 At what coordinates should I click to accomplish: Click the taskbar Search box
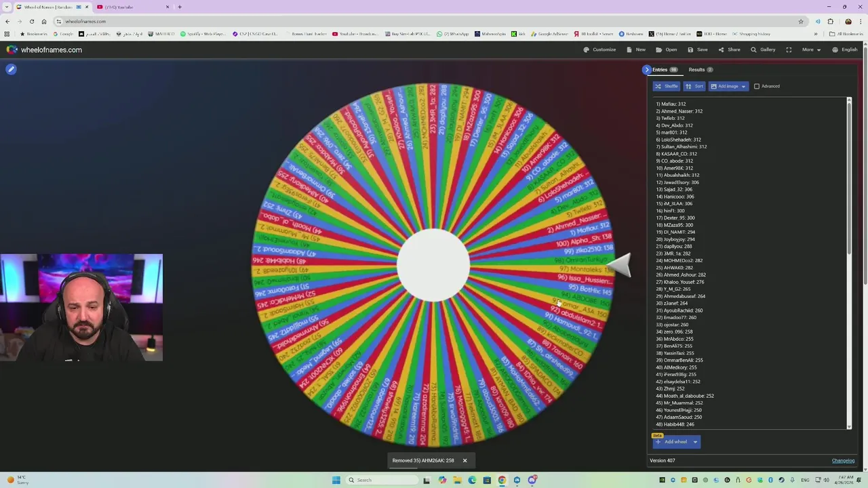click(382, 480)
